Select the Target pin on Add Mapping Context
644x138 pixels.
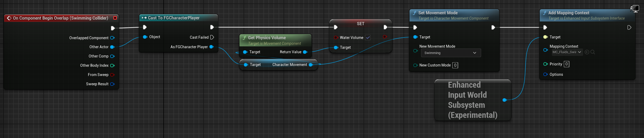click(x=545, y=37)
